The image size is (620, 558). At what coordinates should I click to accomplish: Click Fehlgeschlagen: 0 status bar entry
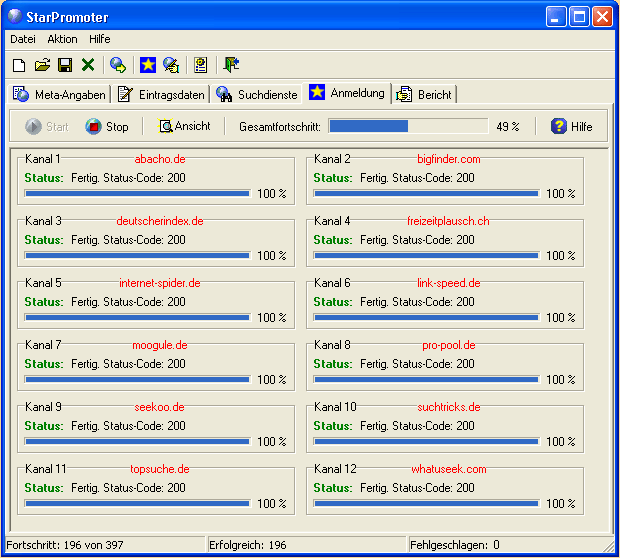[x=455, y=545]
